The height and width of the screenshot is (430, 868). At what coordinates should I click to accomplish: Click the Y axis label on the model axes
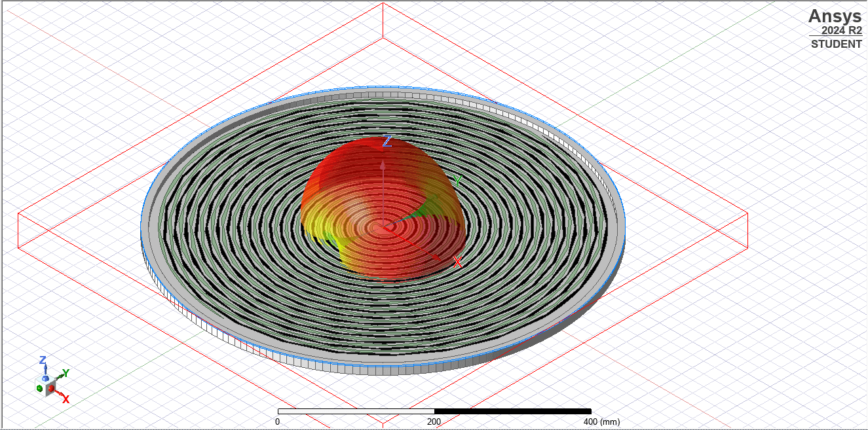click(459, 178)
